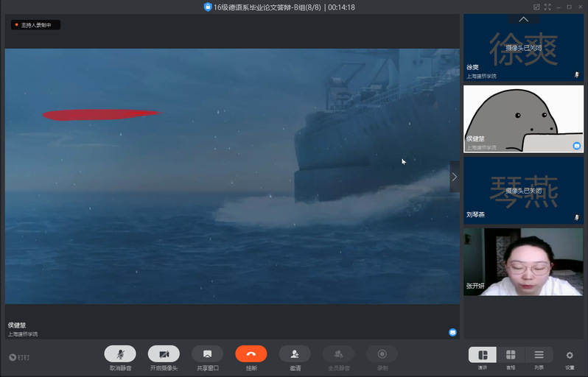
Task: Click the pop-out window icon in title bar
Action: [535, 7]
